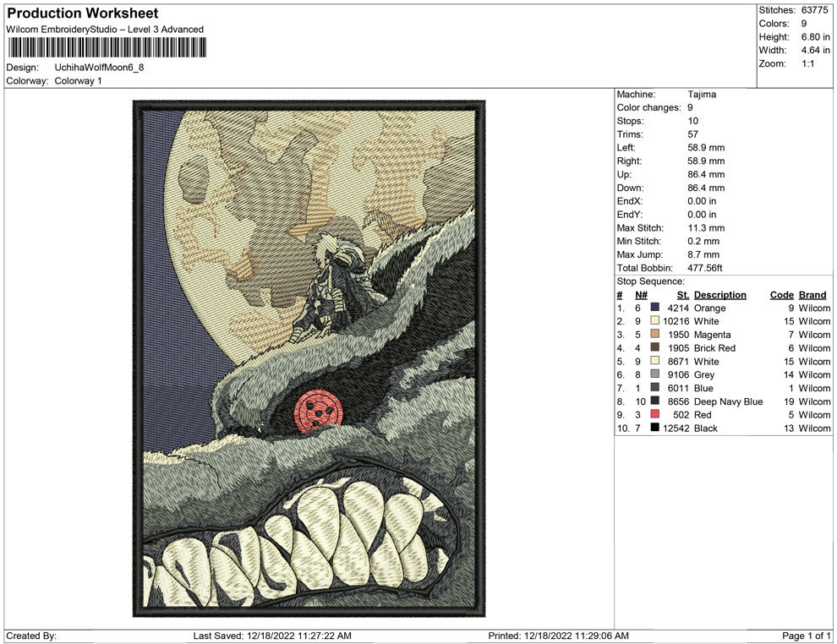This screenshot has width=837, height=644.
Task: Click the 'Created By:' footer label
Action: pyautogui.click(x=31, y=636)
